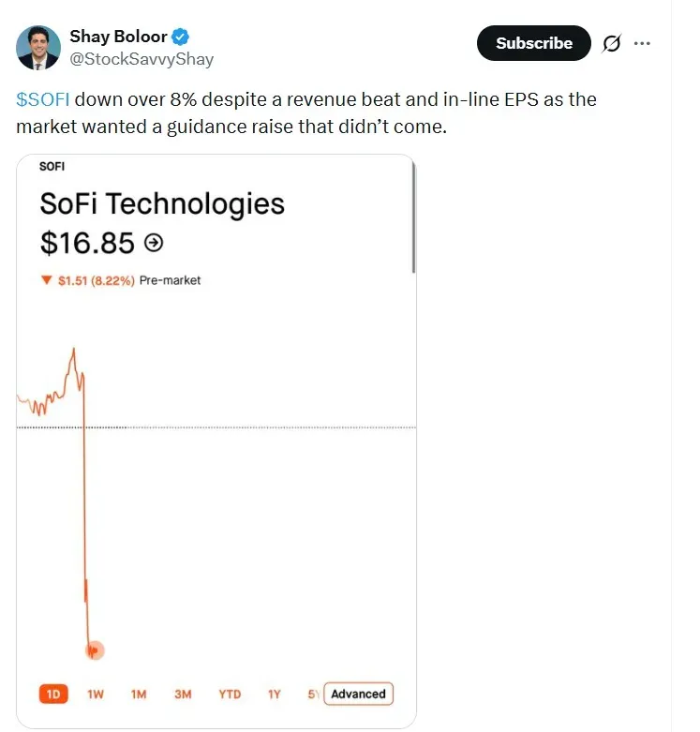This screenshot has width=700, height=732.
Task: Click the blue verified badge
Action: (x=182, y=37)
